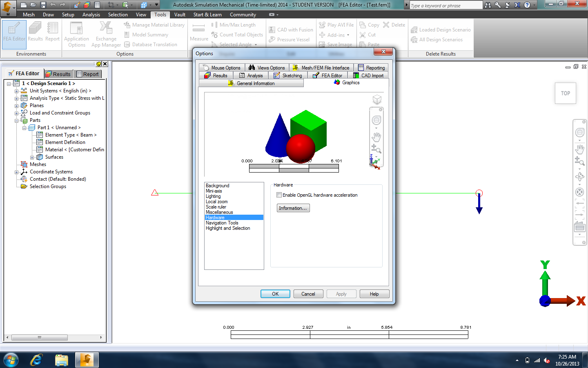The width and height of the screenshot is (588, 368).
Task: Click Cancel in the Options dialog
Action: click(308, 294)
